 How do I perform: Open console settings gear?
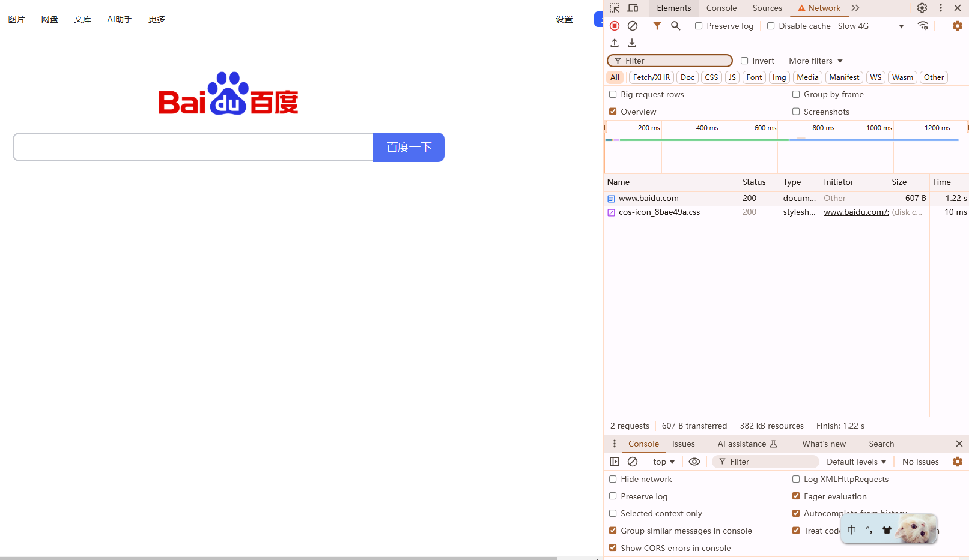coord(958,462)
